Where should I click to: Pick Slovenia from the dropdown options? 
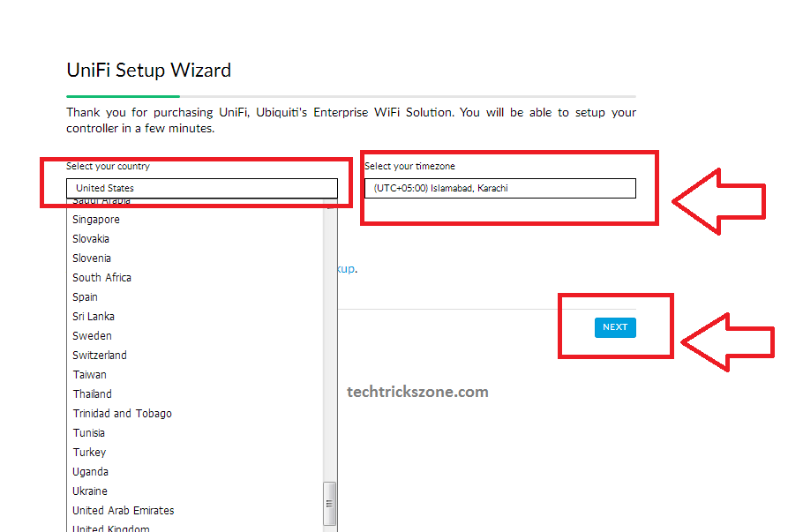coord(92,259)
